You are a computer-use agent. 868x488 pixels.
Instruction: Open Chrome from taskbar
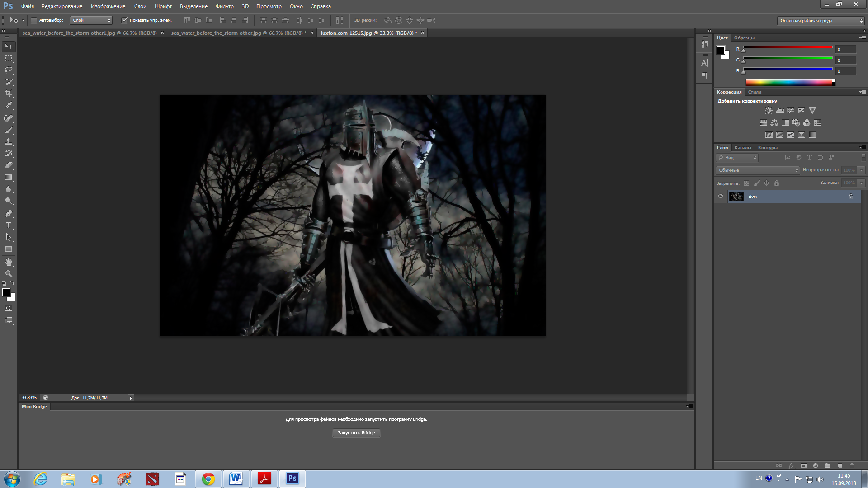pyautogui.click(x=208, y=479)
